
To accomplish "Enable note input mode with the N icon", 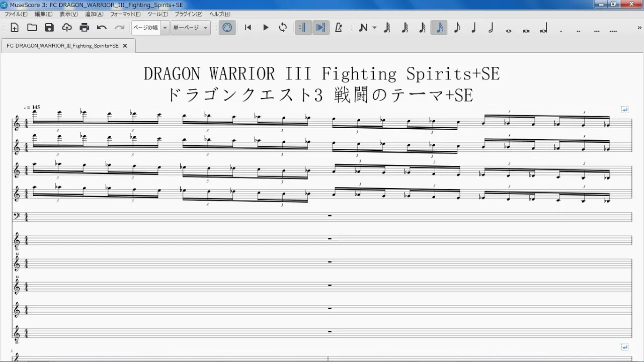I will pos(363,28).
